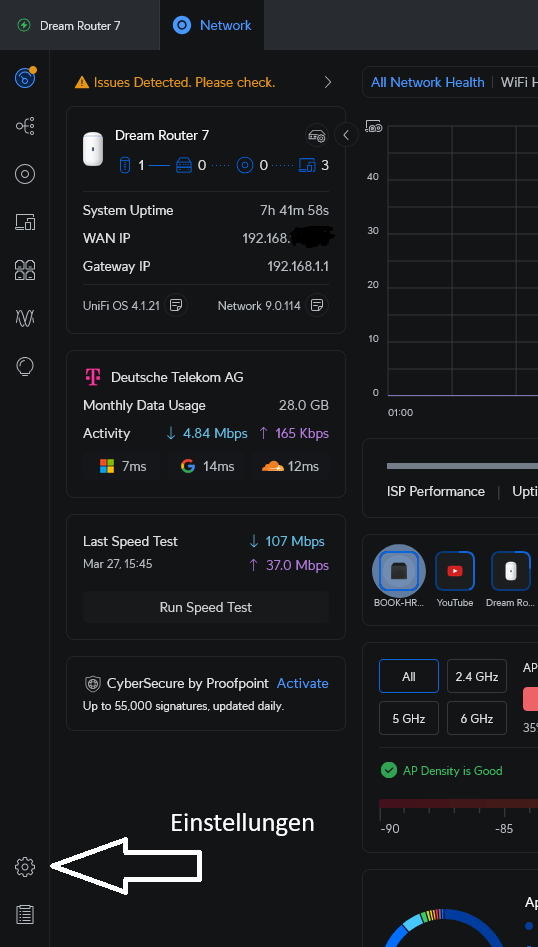Viewport: 538px width, 947px height.
Task: View Network 9.0.114 release notes icon
Action: 317,305
